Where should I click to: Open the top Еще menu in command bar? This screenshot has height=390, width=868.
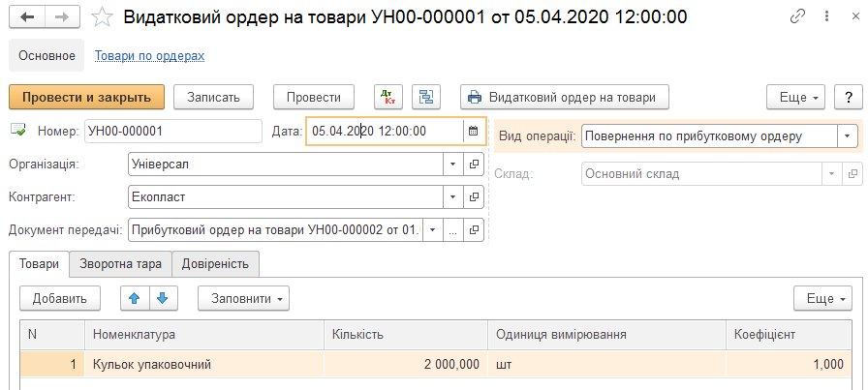tap(795, 98)
